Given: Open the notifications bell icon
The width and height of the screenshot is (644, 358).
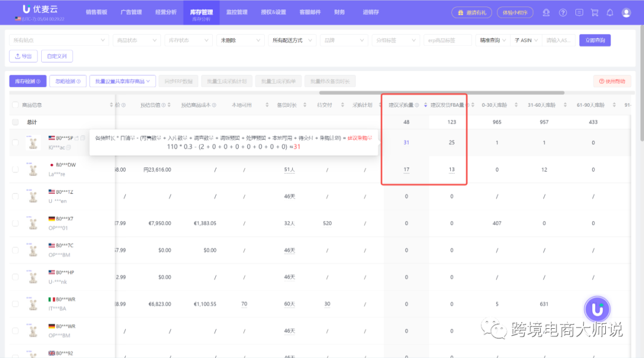Looking at the screenshot, I should pos(610,12).
